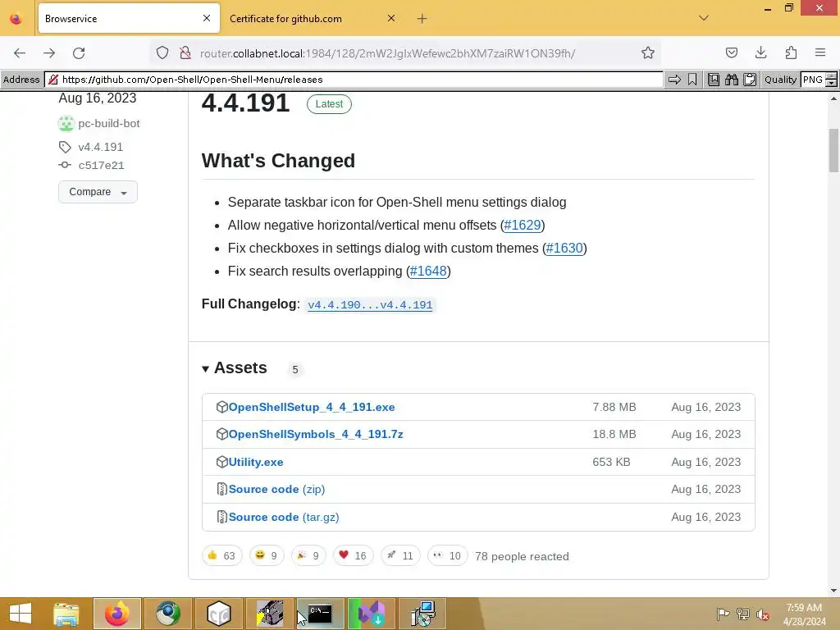Increase quality with the up stepper arrow
840x630 pixels.
tap(832, 76)
